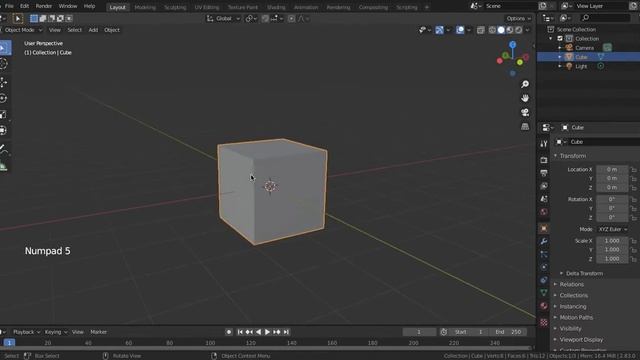Image resolution: width=640 pixels, height=360 pixels.
Task: Select the Annotate tool
Action: 4,149
